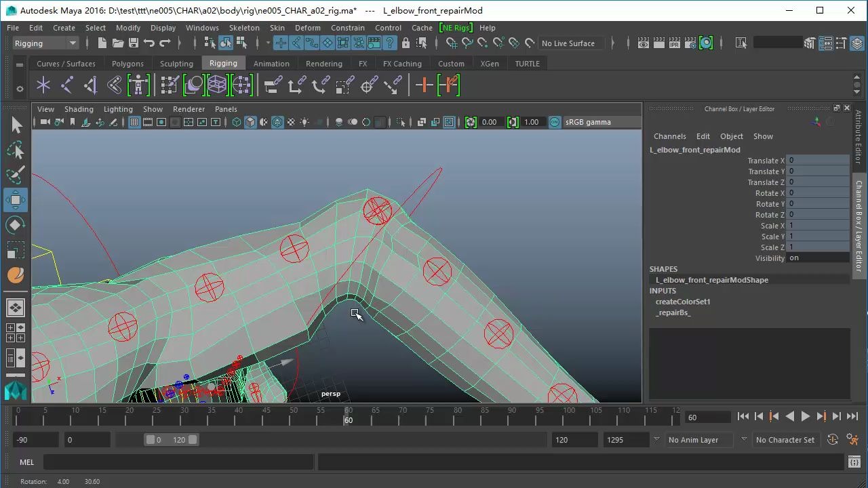Click the HumanIK character shelf icon

point(138,85)
